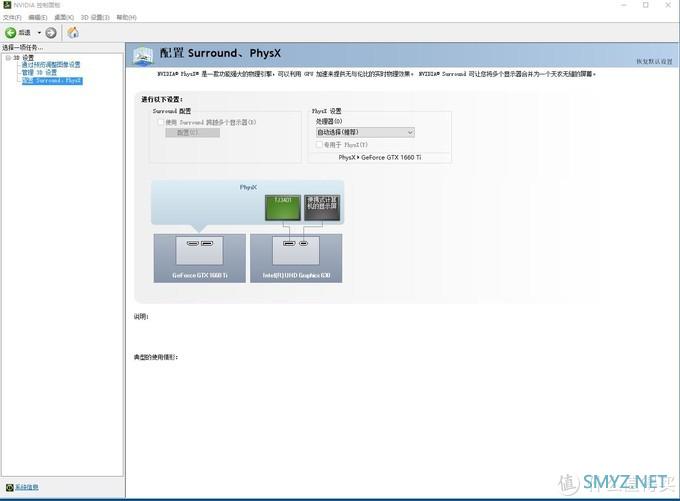Image resolution: width=680 pixels, height=501 pixels.
Task: Click the PhysX label in the diagram
Action: pyautogui.click(x=248, y=187)
